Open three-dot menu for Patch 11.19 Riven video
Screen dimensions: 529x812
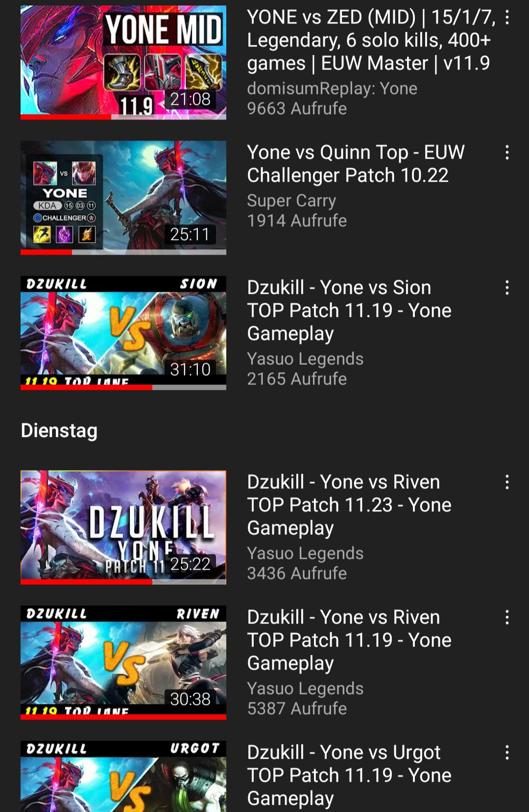[x=507, y=618]
